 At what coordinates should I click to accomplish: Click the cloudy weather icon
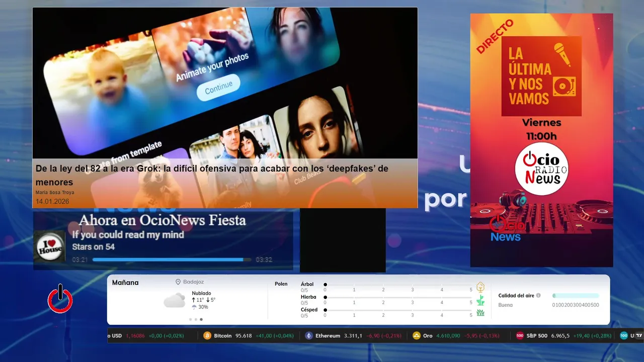(x=175, y=300)
